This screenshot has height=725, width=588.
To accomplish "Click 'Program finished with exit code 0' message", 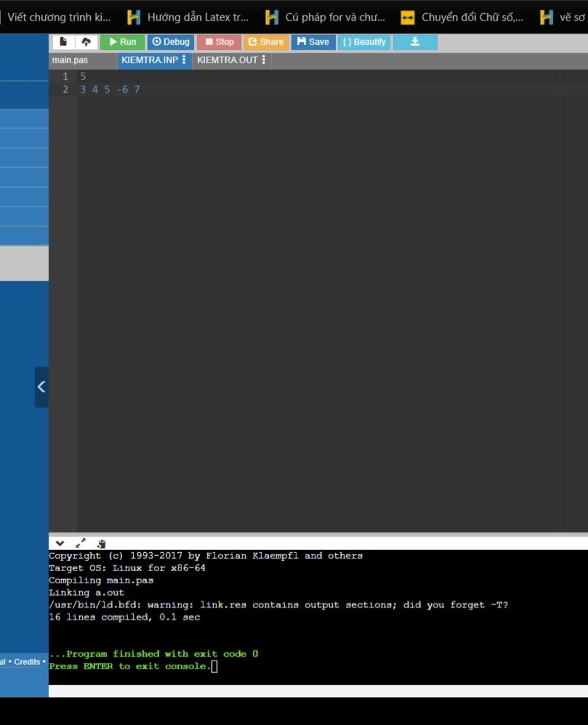I will [x=153, y=654].
